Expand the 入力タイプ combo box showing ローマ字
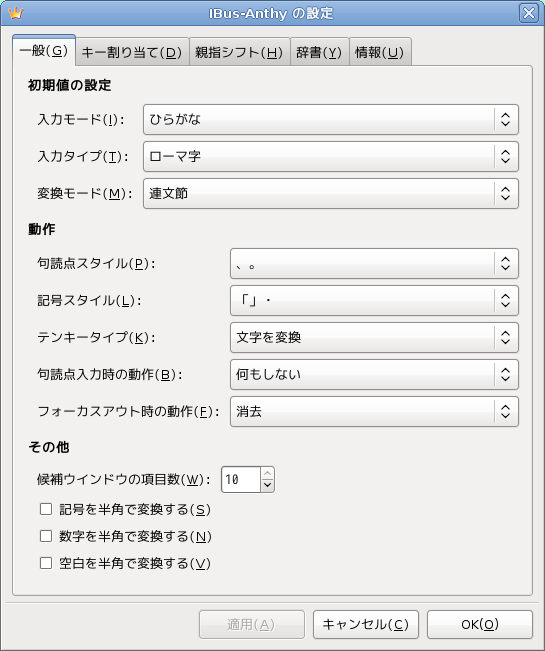This screenshot has height=651, width=545. coord(331,157)
